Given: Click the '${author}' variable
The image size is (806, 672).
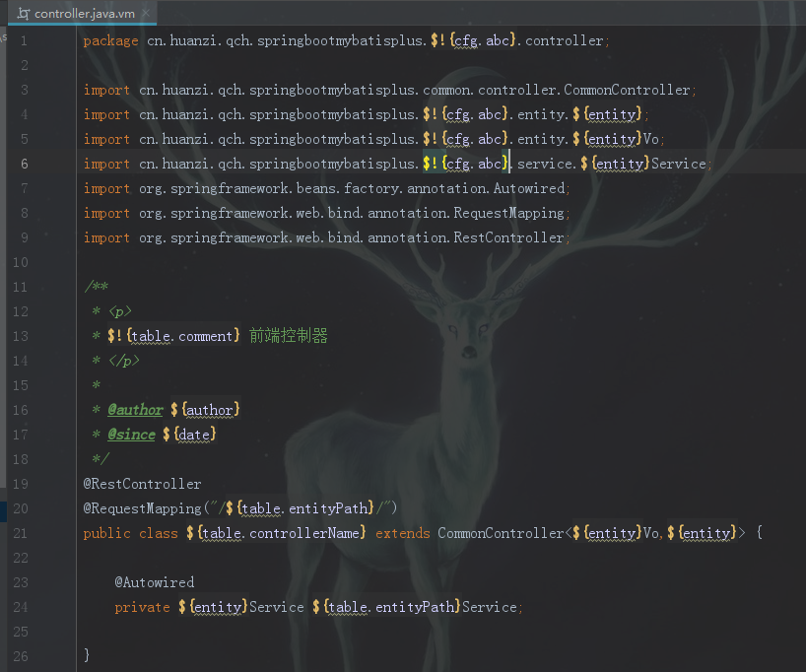Looking at the screenshot, I should (205, 410).
